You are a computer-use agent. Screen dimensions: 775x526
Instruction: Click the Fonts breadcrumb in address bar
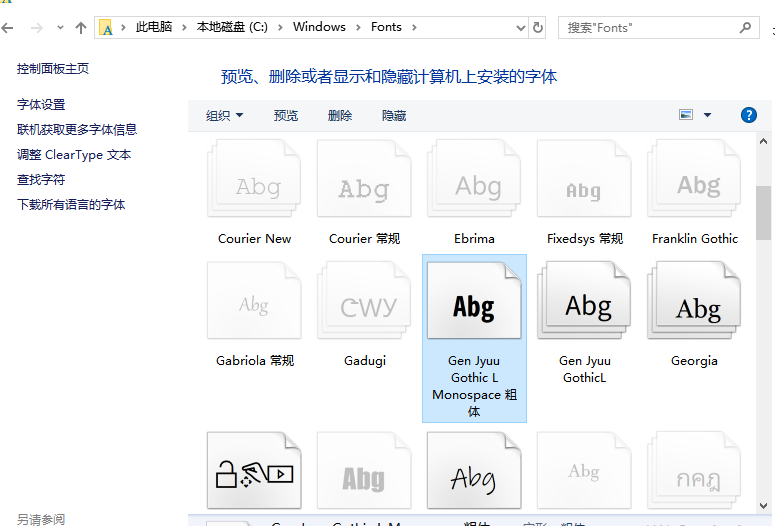[x=387, y=27]
